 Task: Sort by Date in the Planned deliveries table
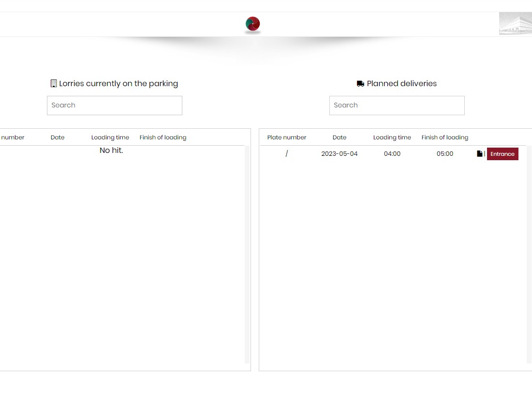pos(340,137)
